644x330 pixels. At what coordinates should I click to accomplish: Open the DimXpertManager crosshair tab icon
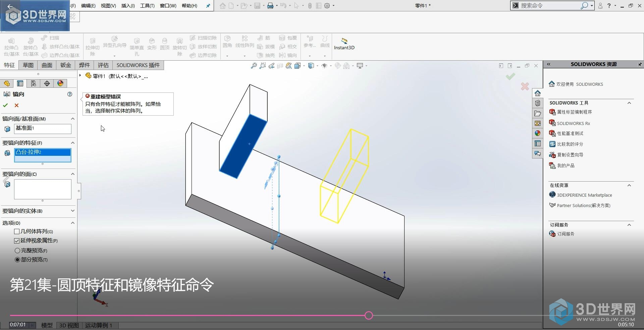coord(47,83)
